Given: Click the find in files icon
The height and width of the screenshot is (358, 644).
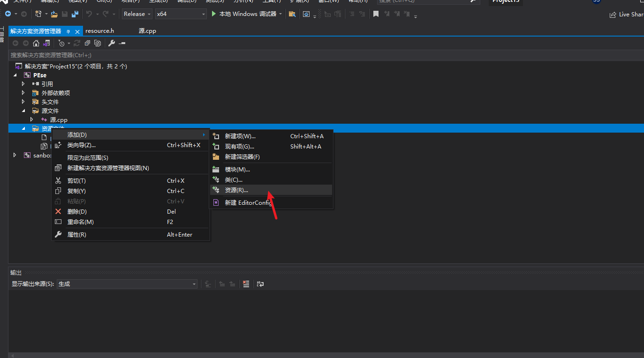Looking at the screenshot, I should coord(292,14).
